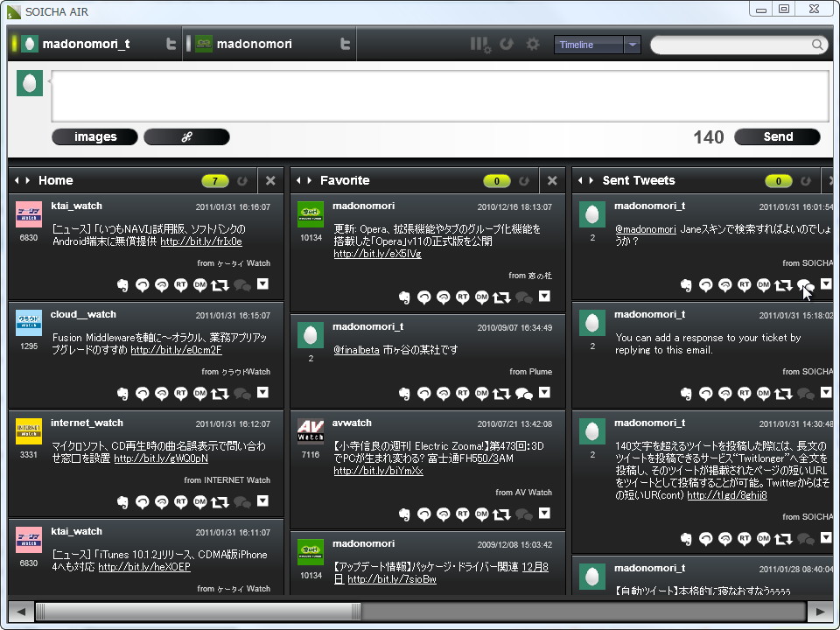Reply-all on the @finalbeta favorite tweet
This screenshot has height=630, width=840.
coord(443,394)
